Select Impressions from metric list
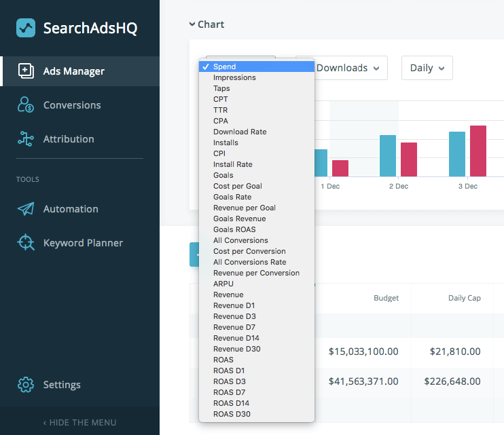The image size is (504, 435). point(257,77)
